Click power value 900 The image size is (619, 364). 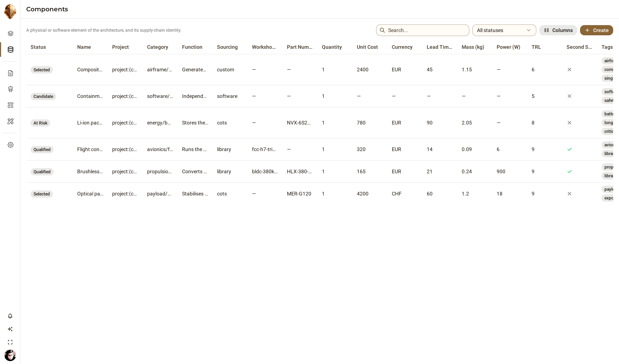pyautogui.click(x=501, y=171)
